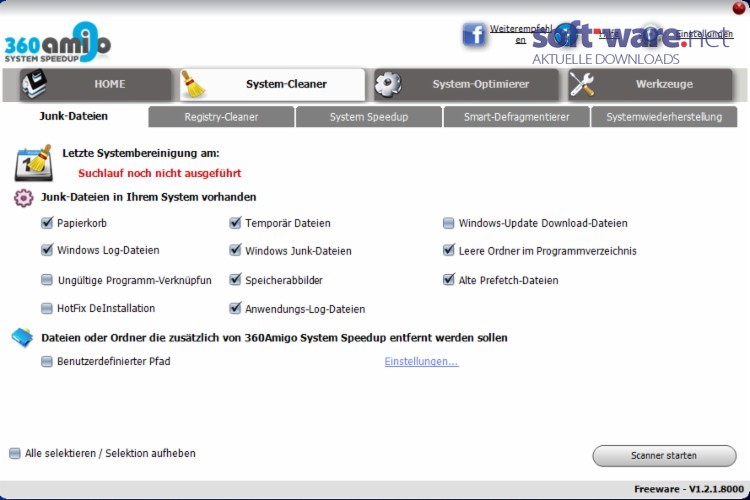Open program Einstellungen link in the top bar
The height and width of the screenshot is (500, 750).
coord(704,34)
